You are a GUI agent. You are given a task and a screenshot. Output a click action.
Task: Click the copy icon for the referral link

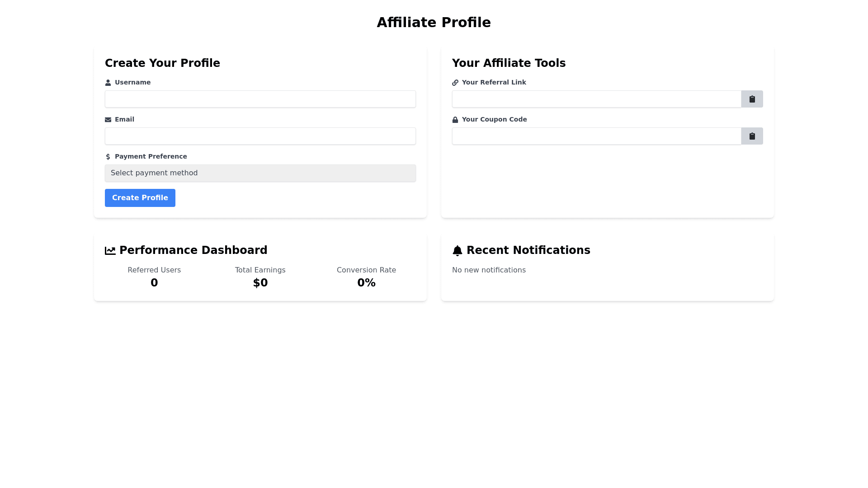[752, 99]
